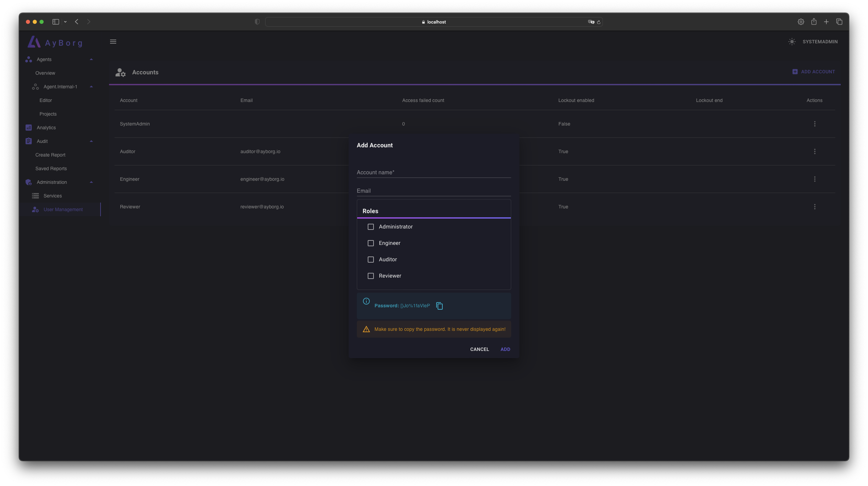The image size is (868, 486).
Task: Click the Audit icon in sidebar
Action: [x=28, y=141]
